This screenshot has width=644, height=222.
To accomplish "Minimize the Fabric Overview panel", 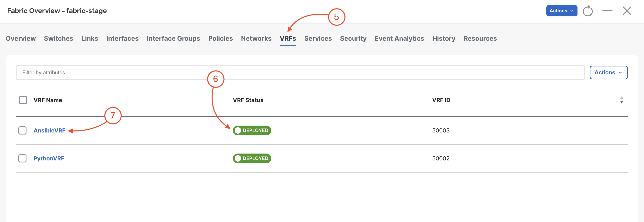I will (607, 11).
